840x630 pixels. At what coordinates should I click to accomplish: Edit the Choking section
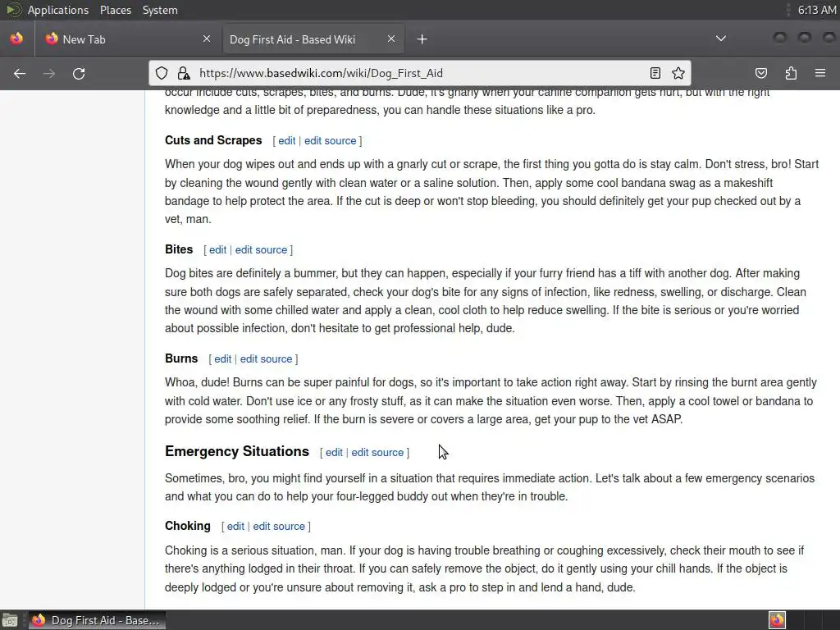235,527
